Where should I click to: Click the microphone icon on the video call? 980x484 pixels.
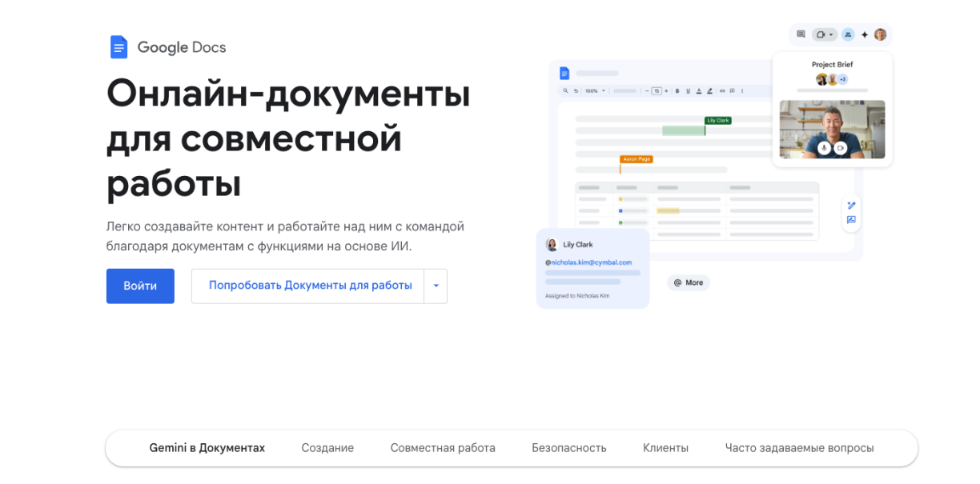[x=824, y=148]
